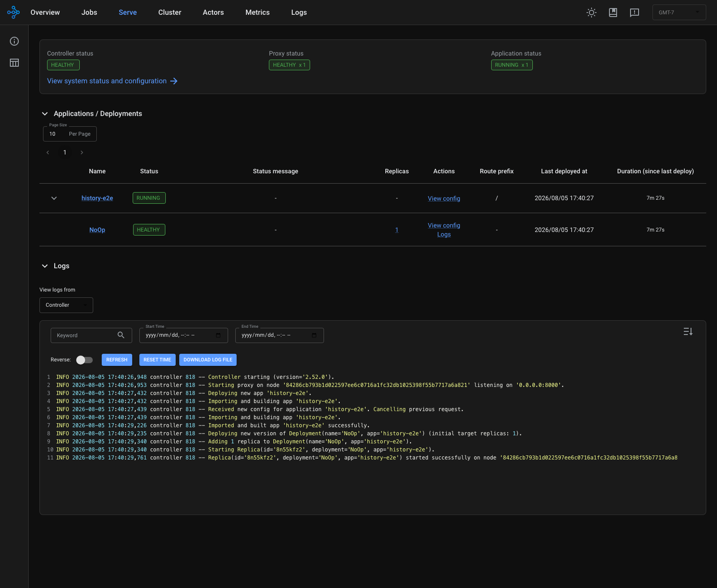
Task: Click the Last deployed at column header
Action: click(x=564, y=172)
